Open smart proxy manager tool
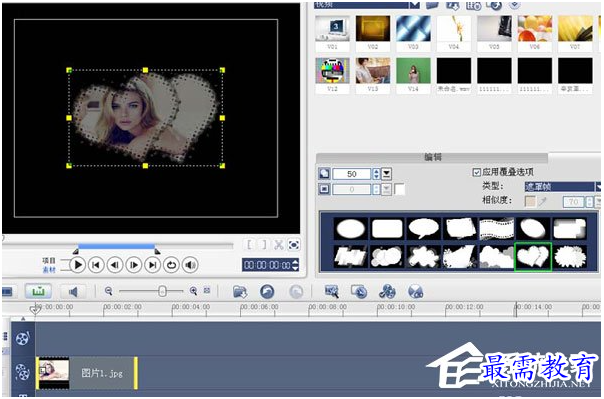 332,292
